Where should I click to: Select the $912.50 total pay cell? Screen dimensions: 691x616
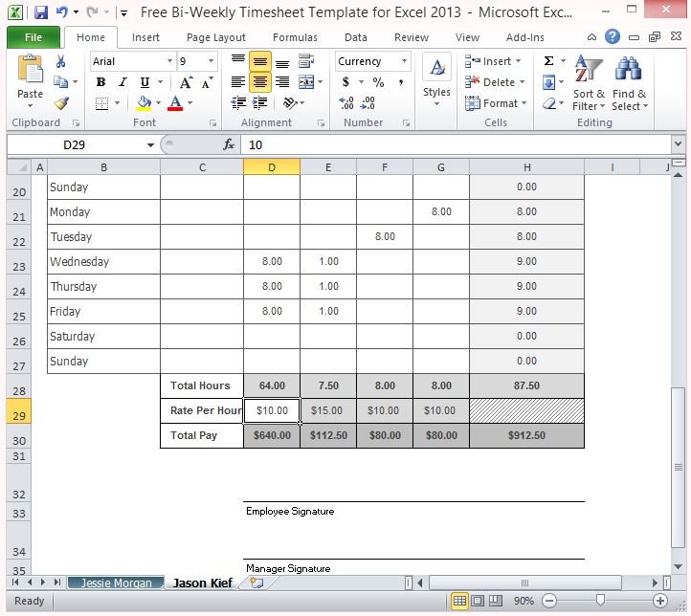[x=526, y=435]
